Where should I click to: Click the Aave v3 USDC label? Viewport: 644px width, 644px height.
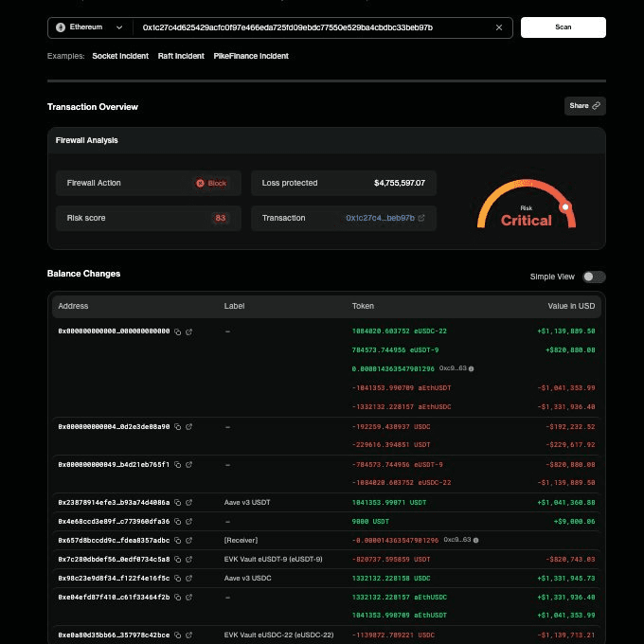[x=248, y=578]
